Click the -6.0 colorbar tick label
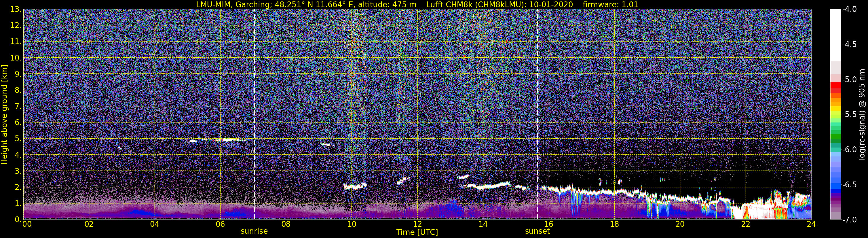The width and height of the screenshot is (868, 238). (850, 150)
